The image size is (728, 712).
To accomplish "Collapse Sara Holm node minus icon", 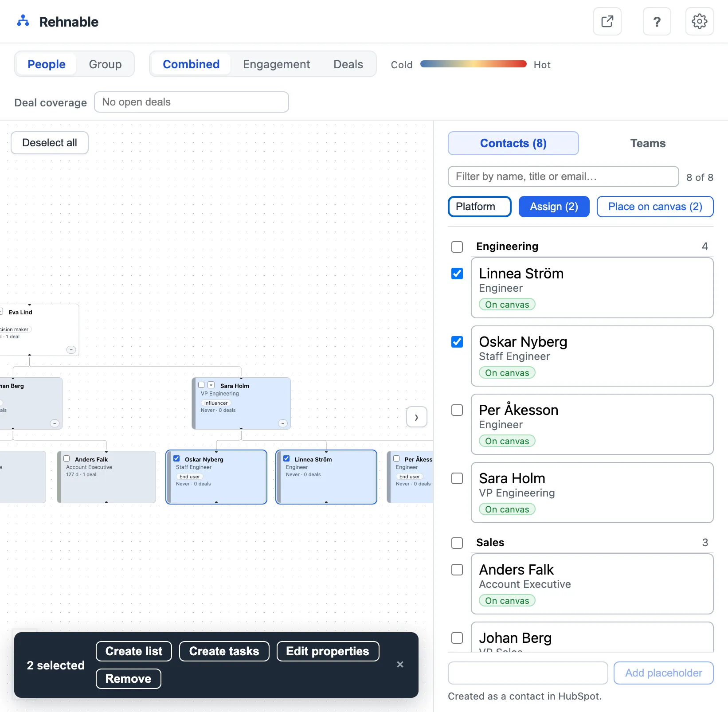I will (x=282, y=423).
